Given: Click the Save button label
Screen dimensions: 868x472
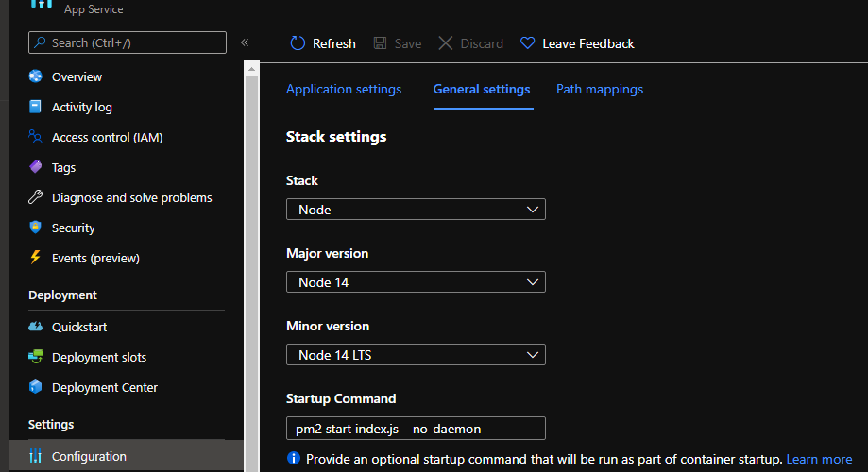Looking at the screenshot, I should click(408, 43).
